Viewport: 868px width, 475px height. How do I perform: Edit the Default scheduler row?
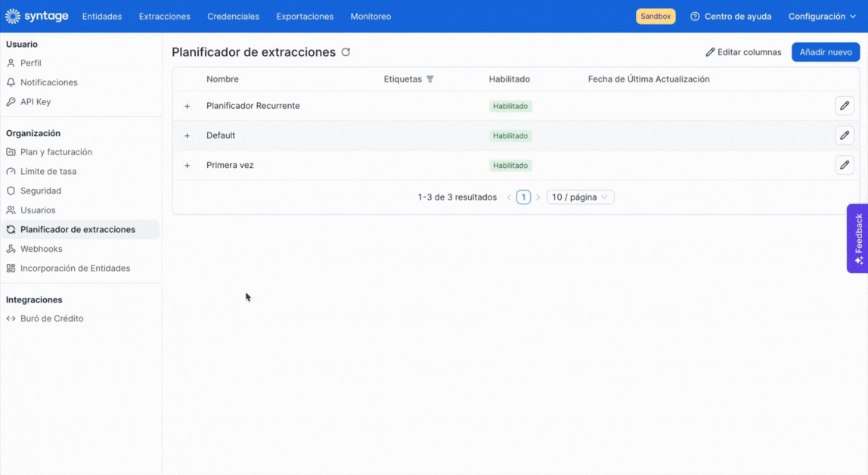click(845, 135)
